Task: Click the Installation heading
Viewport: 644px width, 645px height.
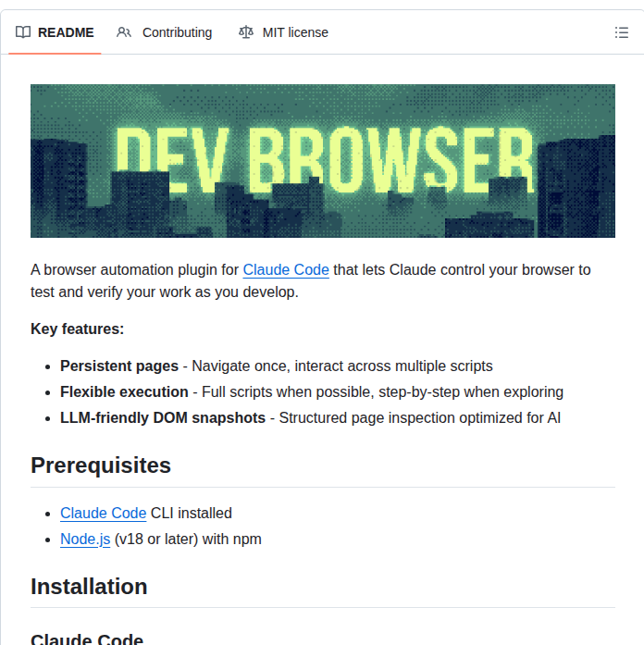Action: pyautogui.click(x=89, y=586)
